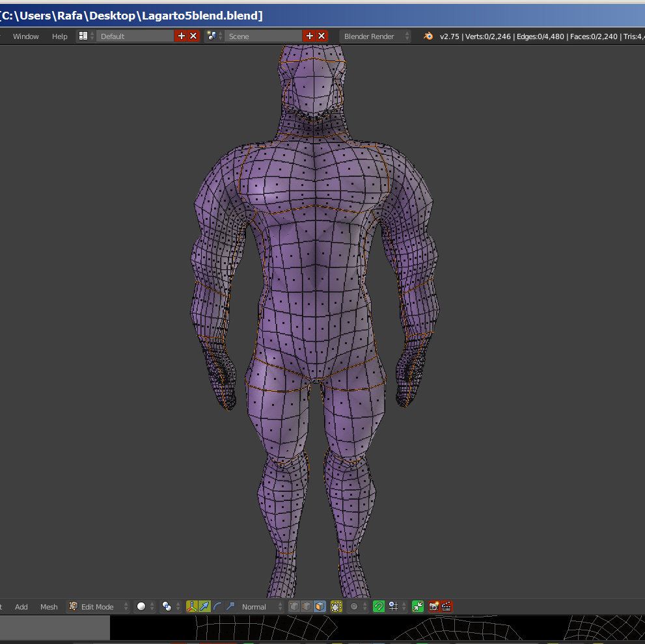Click the Default screen layout name field
645x644 pixels.
coord(135,36)
